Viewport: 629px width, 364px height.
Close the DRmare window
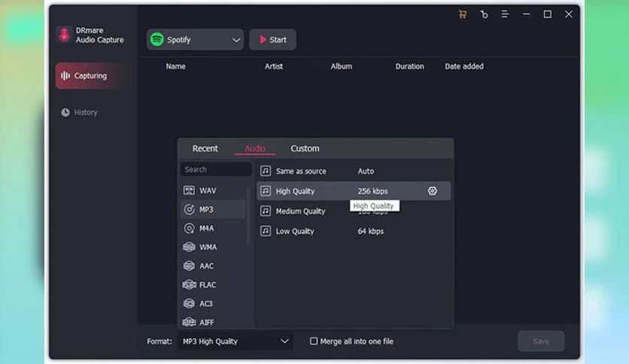tap(569, 14)
